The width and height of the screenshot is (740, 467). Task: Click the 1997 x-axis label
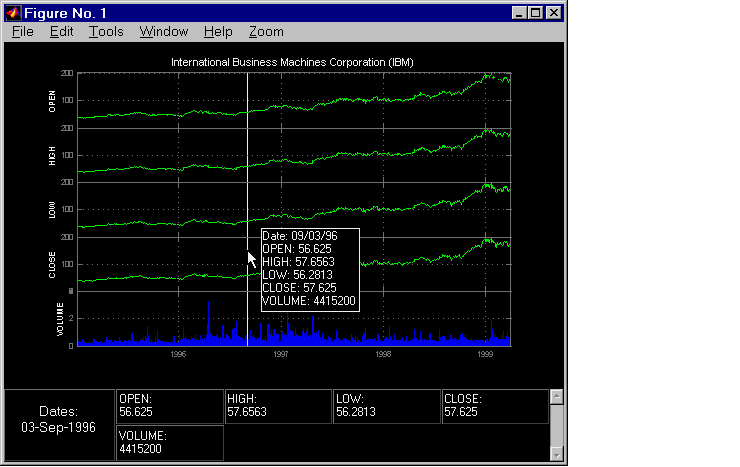click(281, 354)
